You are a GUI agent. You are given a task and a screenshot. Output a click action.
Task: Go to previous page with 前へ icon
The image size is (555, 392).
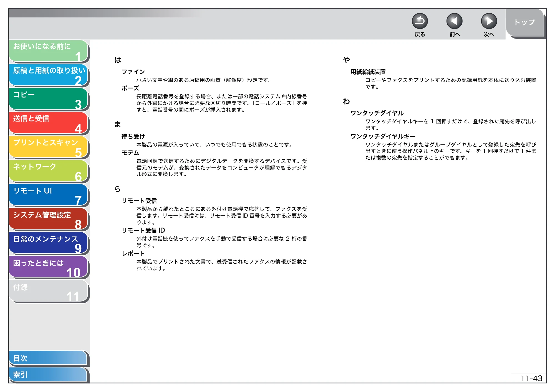click(454, 21)
